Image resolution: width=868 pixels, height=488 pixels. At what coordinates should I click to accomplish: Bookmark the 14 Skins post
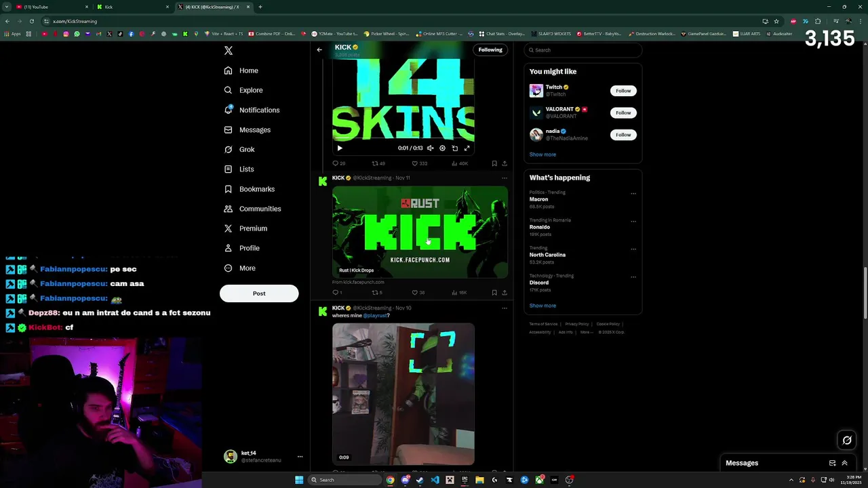pyautogui.click(x=494, y=163)
